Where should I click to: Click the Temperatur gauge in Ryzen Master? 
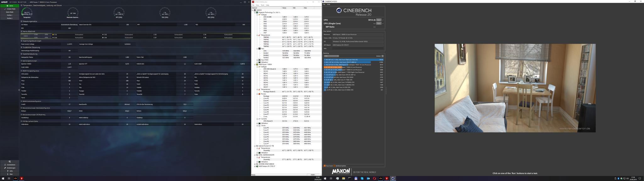click(27, 13)
